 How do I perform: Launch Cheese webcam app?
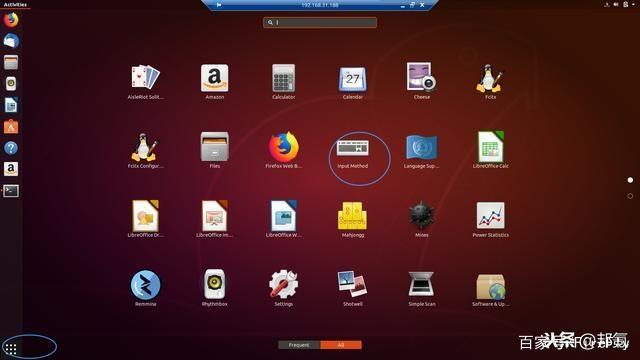click(x=422, y=82)
